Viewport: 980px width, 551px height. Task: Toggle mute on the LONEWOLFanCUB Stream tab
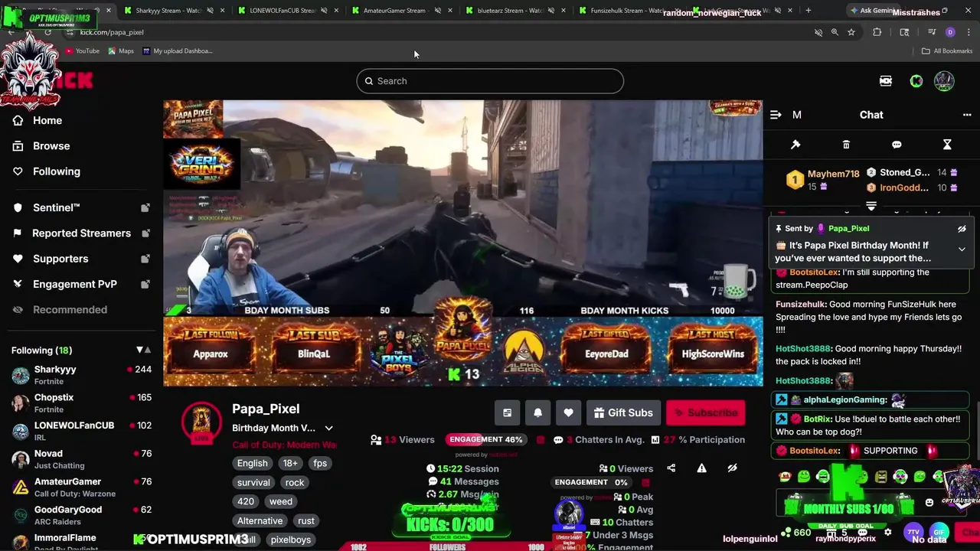click(324, 11)
